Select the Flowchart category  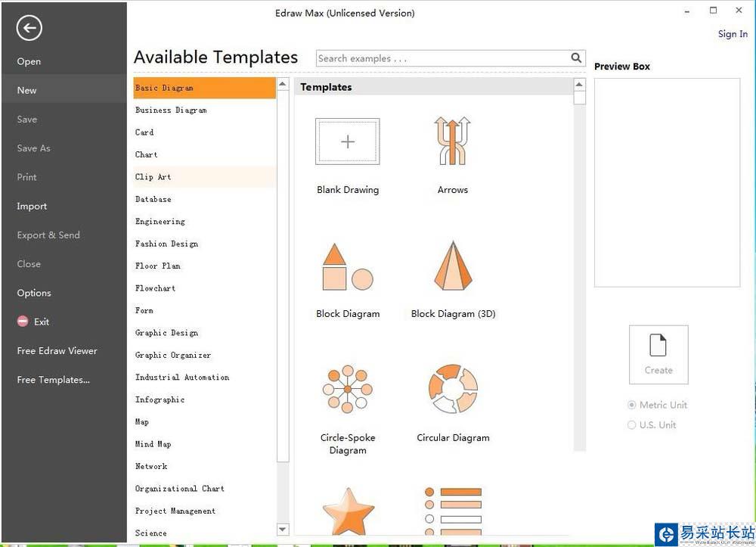click(x=204, y=288)
